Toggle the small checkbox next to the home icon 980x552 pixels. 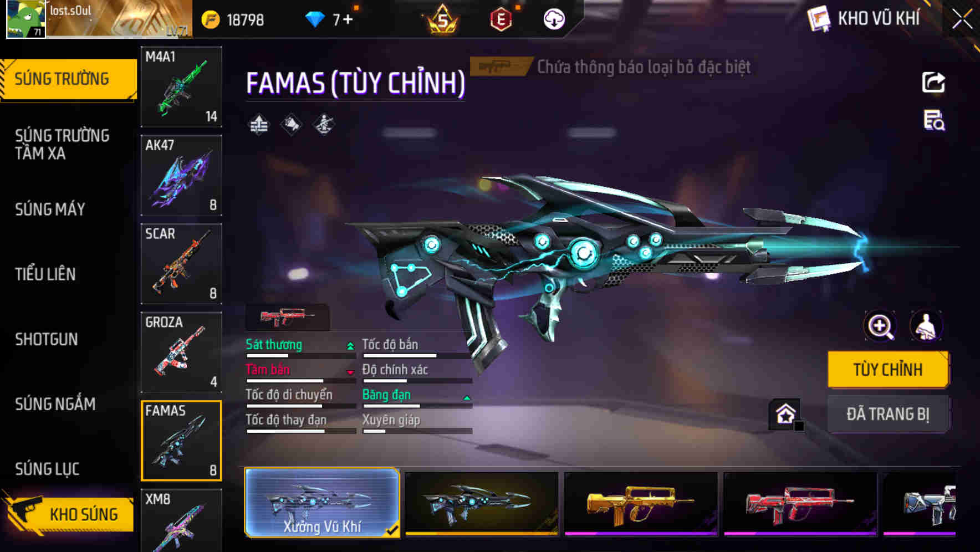tap(799, 426)
